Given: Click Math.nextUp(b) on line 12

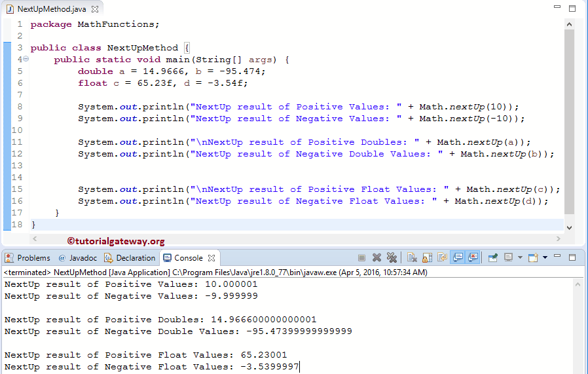Looking at the screenshot, I should point(504,154).
